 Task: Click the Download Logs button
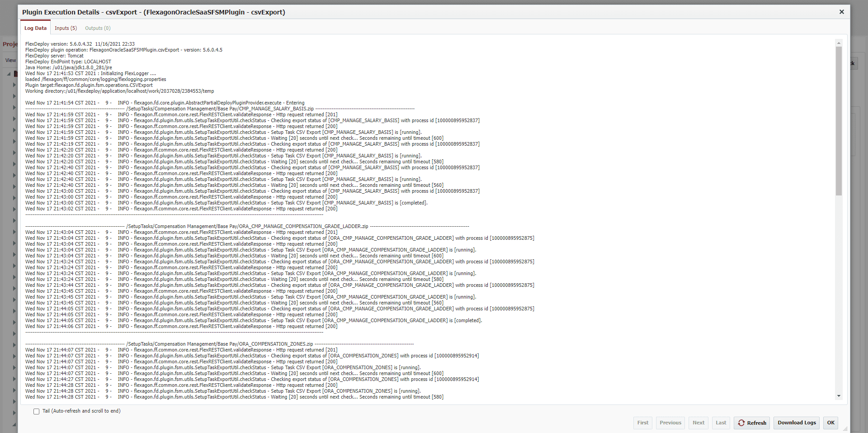point(797,423)
